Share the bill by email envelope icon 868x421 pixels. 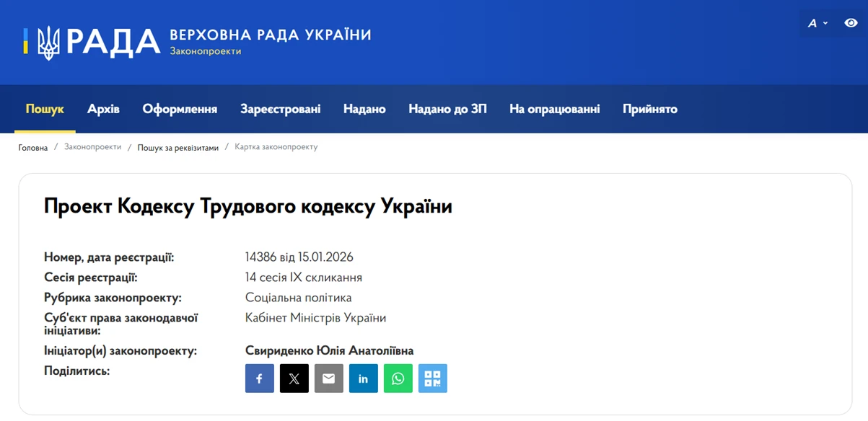[x=328, y=378]
